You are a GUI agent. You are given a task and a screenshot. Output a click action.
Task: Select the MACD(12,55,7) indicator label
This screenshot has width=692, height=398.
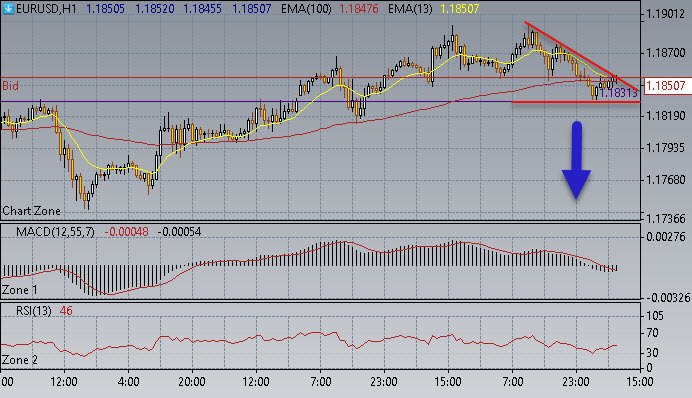(55, 232)
